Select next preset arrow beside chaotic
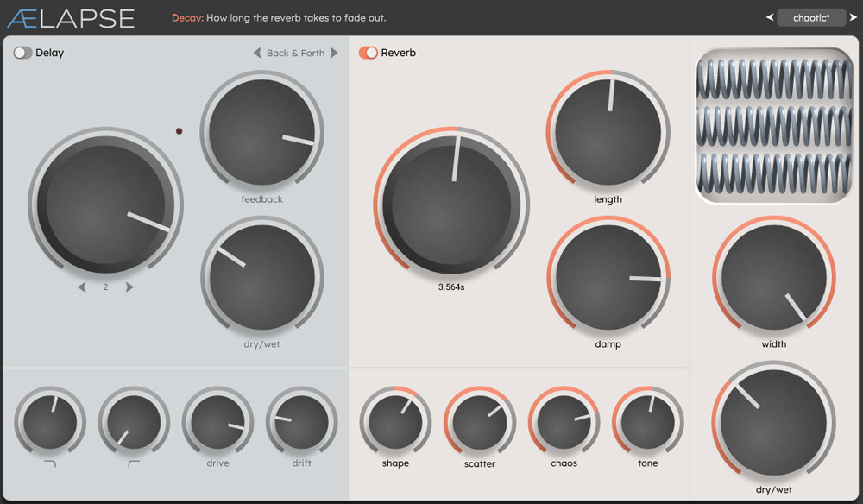The image size is (863, 504). coord(854,17)
